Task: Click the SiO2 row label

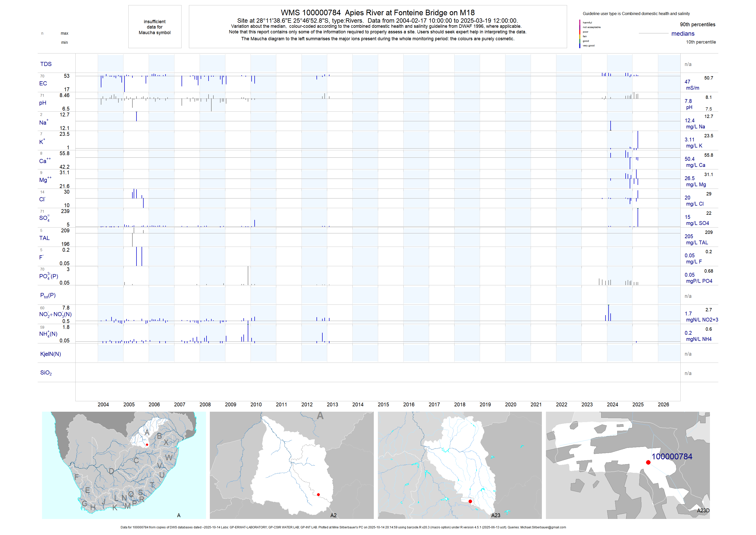Action: (46, 372)
